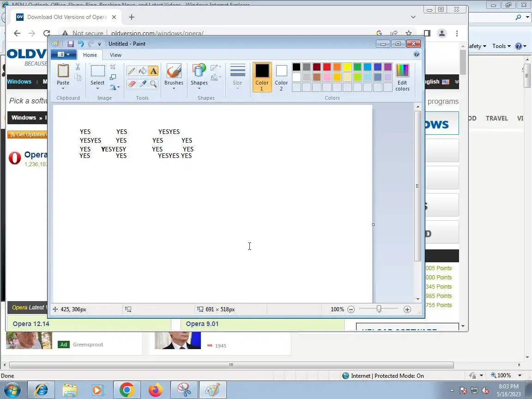Image resolution: width=532 pixels, height=399 pixels.
Task: Click Paint vertical scrollbar down arrow
Action: pos(418,299)
